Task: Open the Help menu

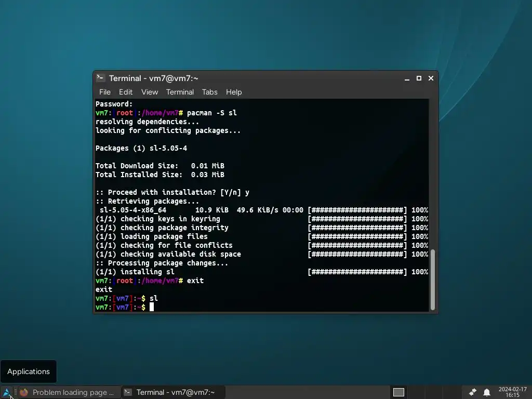Action: pos(234,92)
